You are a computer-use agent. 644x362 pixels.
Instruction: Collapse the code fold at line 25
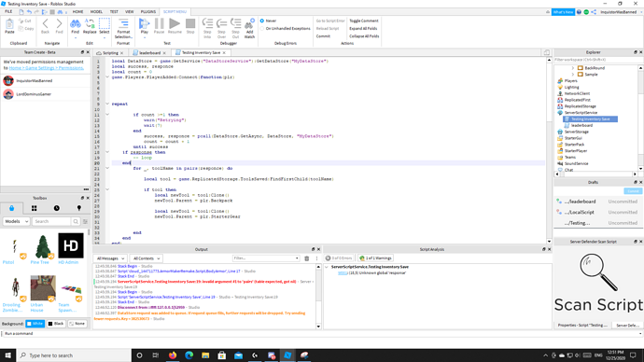click(x=107, y=189)
